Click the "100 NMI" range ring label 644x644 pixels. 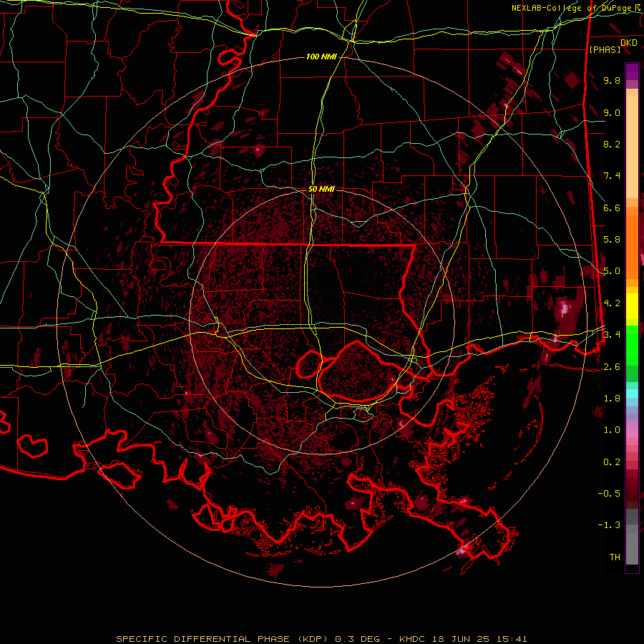point(321,57)
